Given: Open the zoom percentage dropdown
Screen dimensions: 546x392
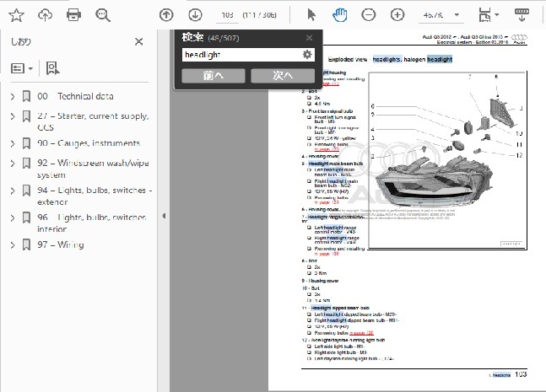Looking at the screenshot, I should coord(457,15).
